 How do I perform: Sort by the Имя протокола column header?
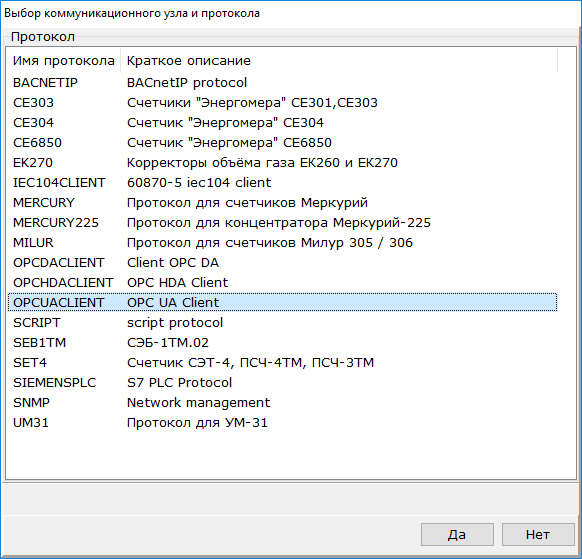[x=64, y=61]
